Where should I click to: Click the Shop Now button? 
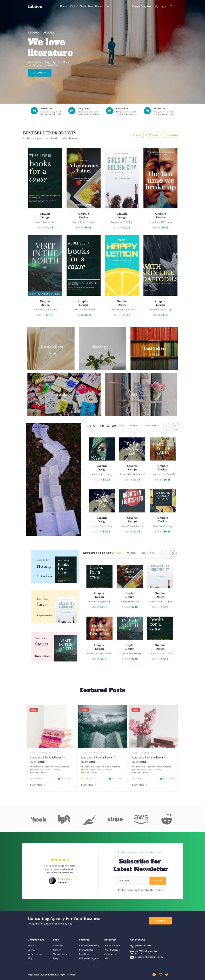click(x=40, y=73)
